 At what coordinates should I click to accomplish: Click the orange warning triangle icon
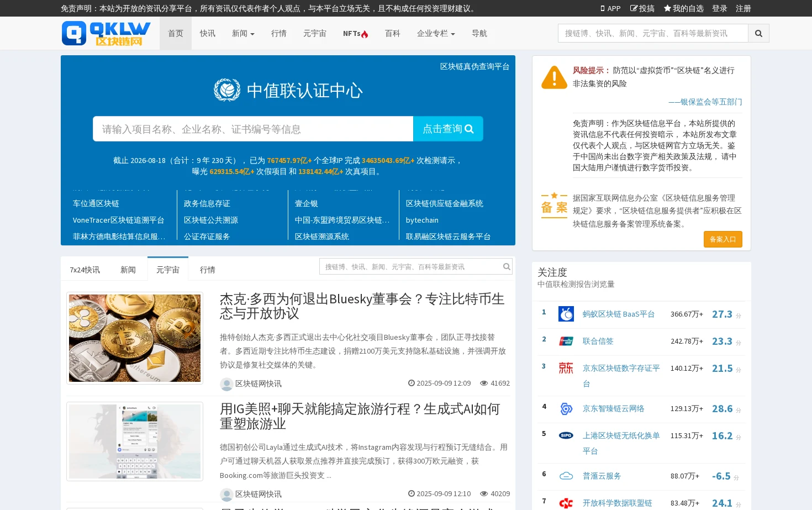tap(554, 77)
